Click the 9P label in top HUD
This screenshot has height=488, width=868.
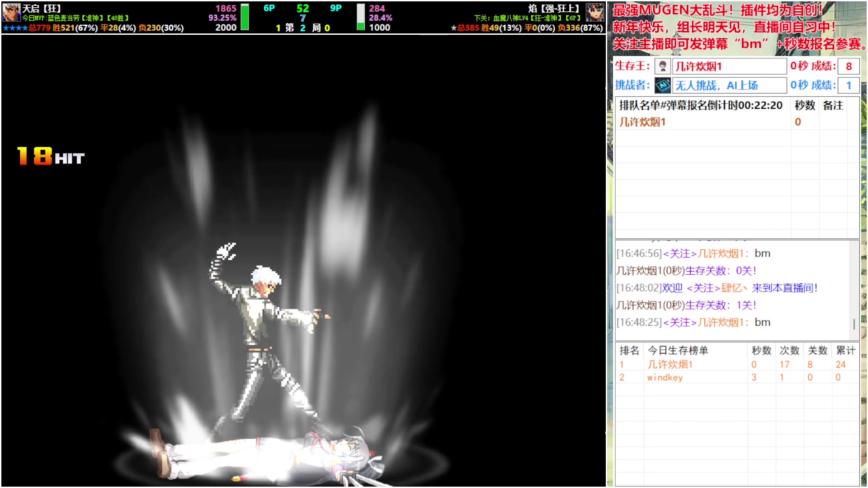coord(336,8)
